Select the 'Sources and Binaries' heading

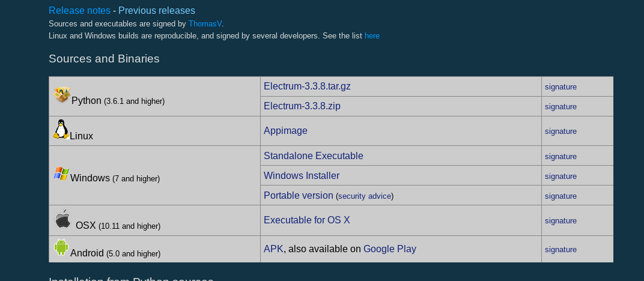(x=104, y=59)
